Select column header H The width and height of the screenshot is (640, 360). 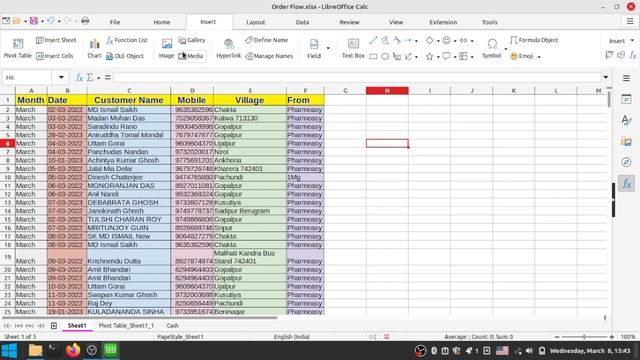coord(387,91)
